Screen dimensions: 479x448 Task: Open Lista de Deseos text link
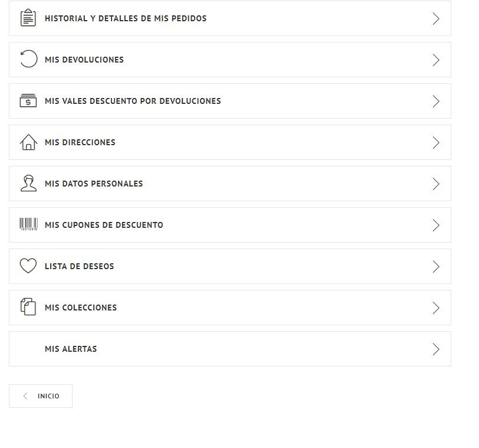(80, 266)
